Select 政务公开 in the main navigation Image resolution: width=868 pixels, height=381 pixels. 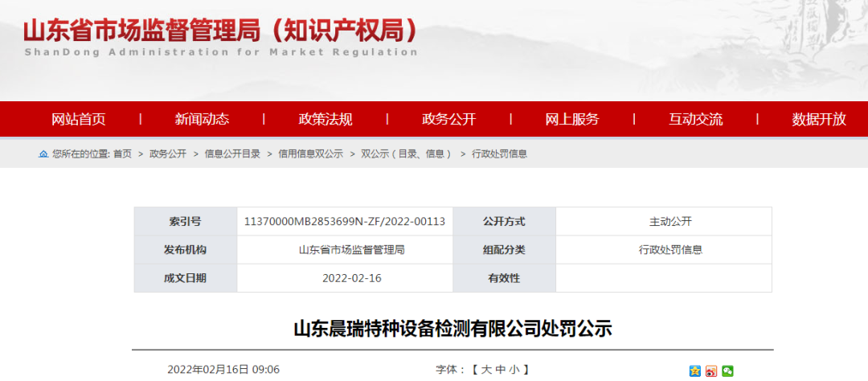tap(448, 119)
